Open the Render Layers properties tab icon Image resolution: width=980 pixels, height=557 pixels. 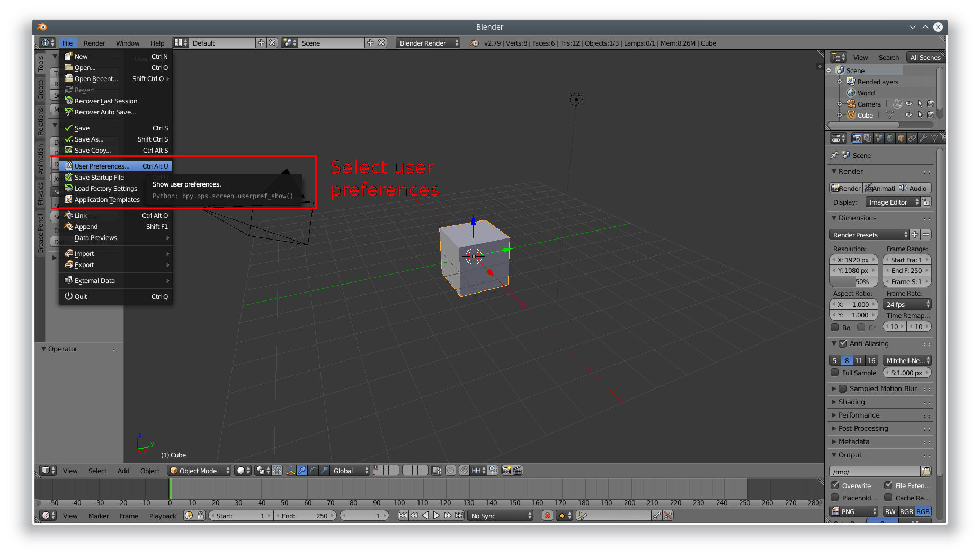coord(868,138)
